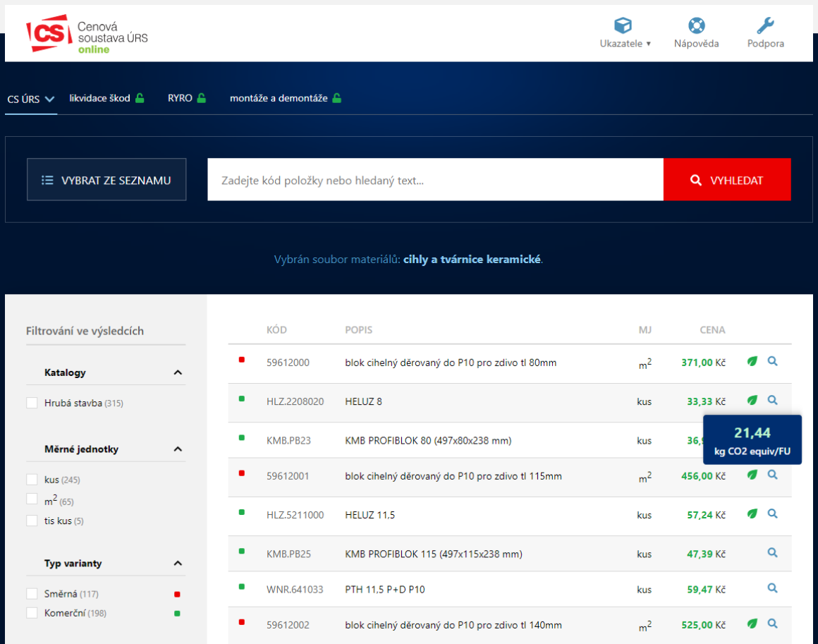Click the VYBRAT ZE SEZNAMU button
Screen dimensions: 818x644
tap(106, 180)
